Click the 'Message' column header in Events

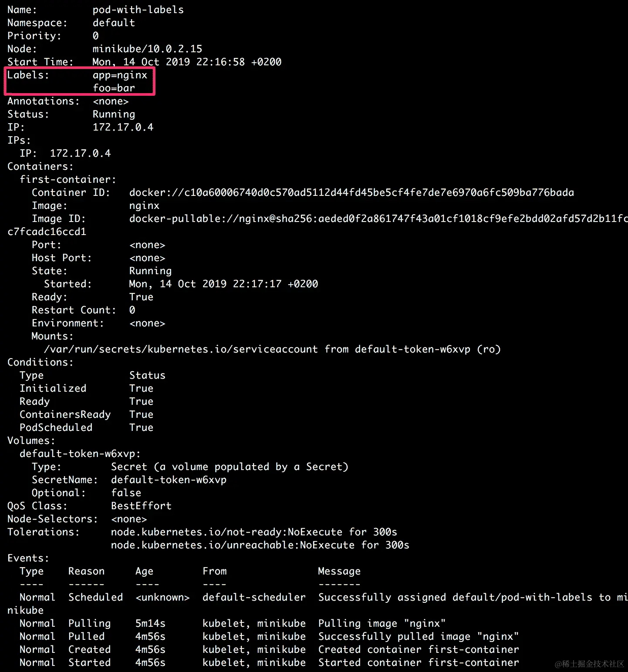(x=339, y=571)
